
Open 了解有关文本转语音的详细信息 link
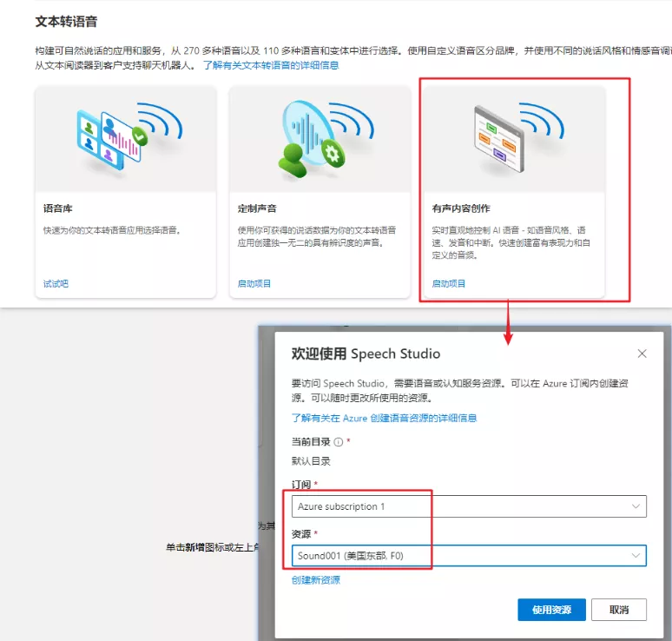coord(271,65)
